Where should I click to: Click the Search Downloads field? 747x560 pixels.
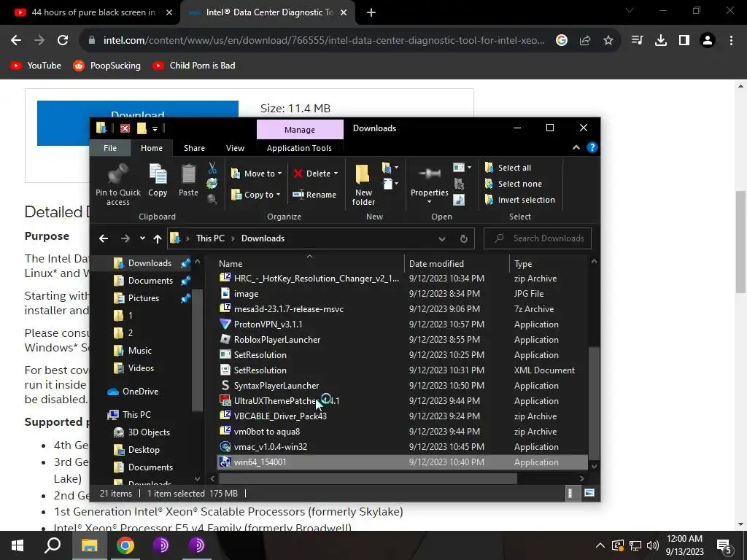pos(538,238)
